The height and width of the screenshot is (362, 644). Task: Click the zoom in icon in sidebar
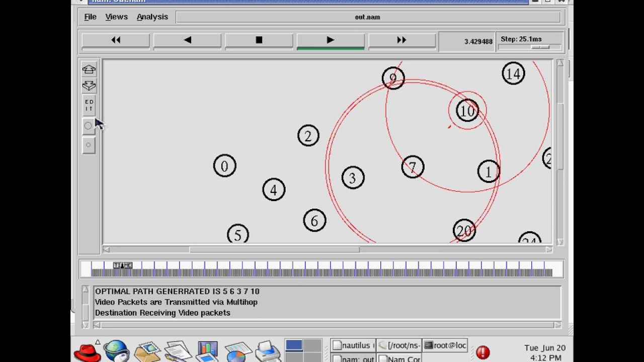89,69
